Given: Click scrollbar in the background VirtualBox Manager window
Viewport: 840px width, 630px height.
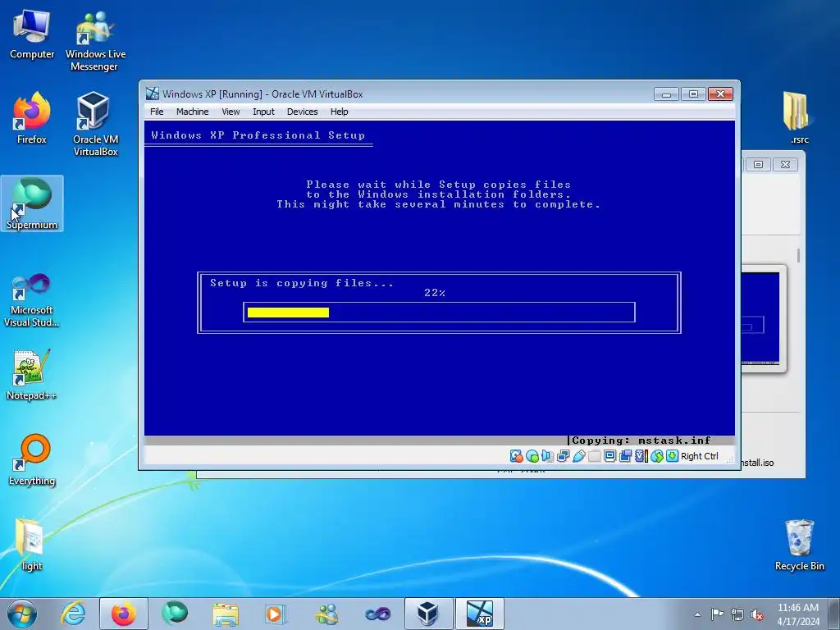Looking at the screenshot, I should [798, 256].
